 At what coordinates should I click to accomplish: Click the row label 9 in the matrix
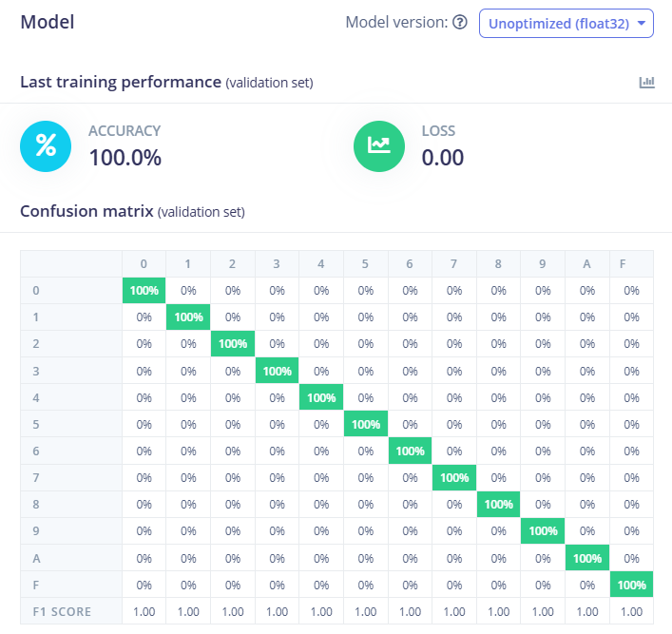[x=34, y=531]
